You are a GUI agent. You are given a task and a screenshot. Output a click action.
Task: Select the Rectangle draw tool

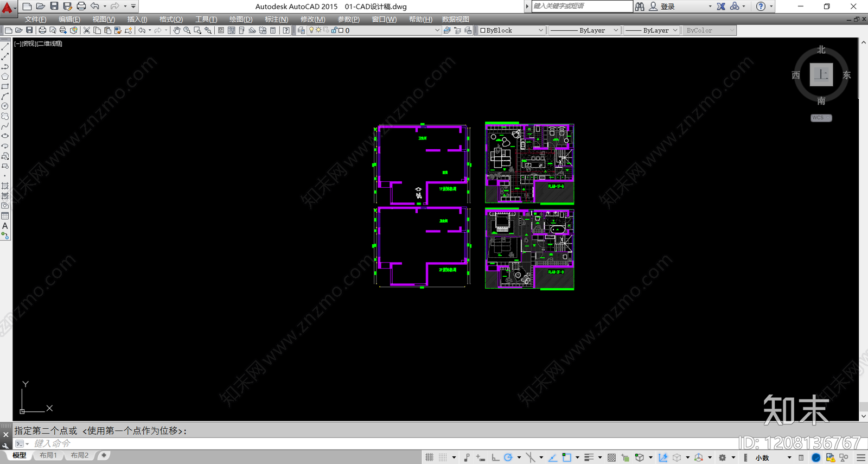click(x=5, y=86)
